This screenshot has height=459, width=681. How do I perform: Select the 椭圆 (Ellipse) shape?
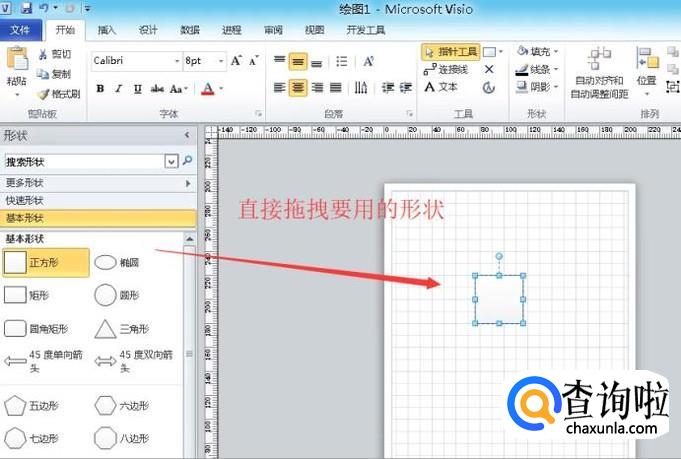(x=117, y=263)
